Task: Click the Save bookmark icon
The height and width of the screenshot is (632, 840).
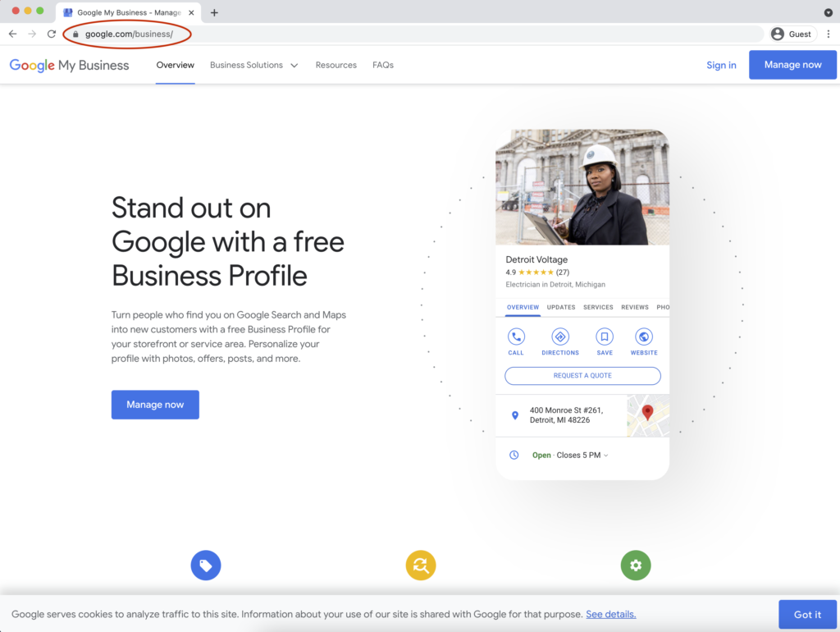Action: point(605,337)
